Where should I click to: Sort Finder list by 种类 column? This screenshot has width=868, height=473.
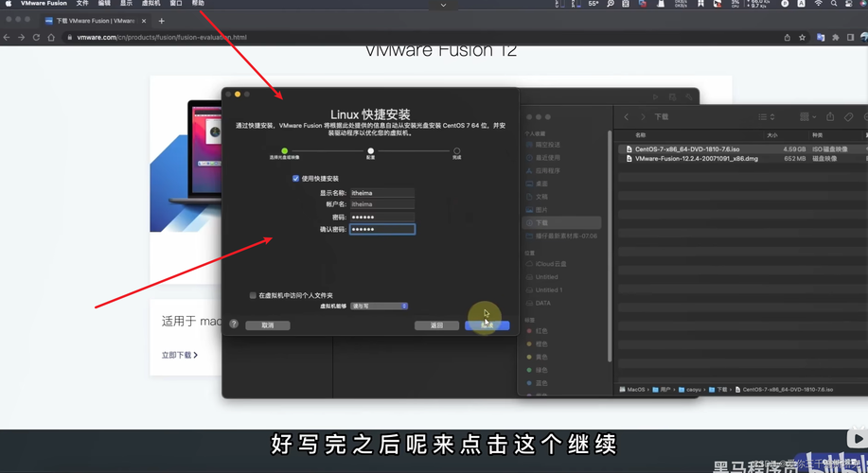pos(817,135)
